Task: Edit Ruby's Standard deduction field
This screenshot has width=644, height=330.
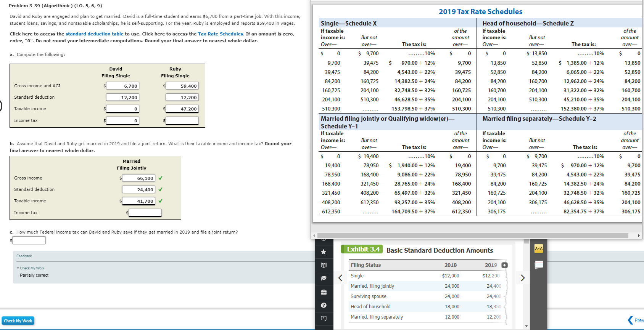Action: tap(182, 98)
